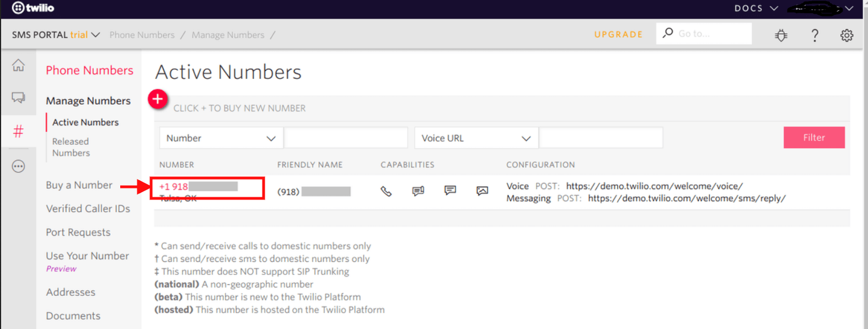Screen dimensions: 868x329
Task: Click the Voice URL filter text field
Action: tap(601, 138)
